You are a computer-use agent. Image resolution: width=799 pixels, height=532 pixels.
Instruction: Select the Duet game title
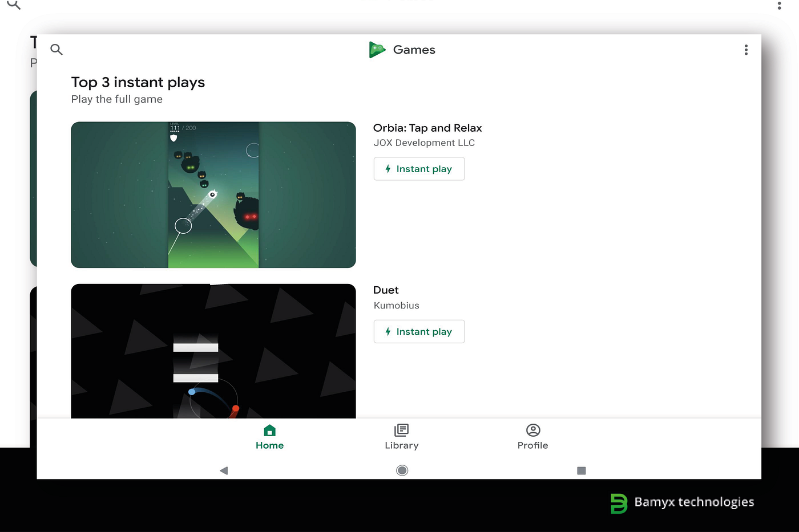point(386,290)
